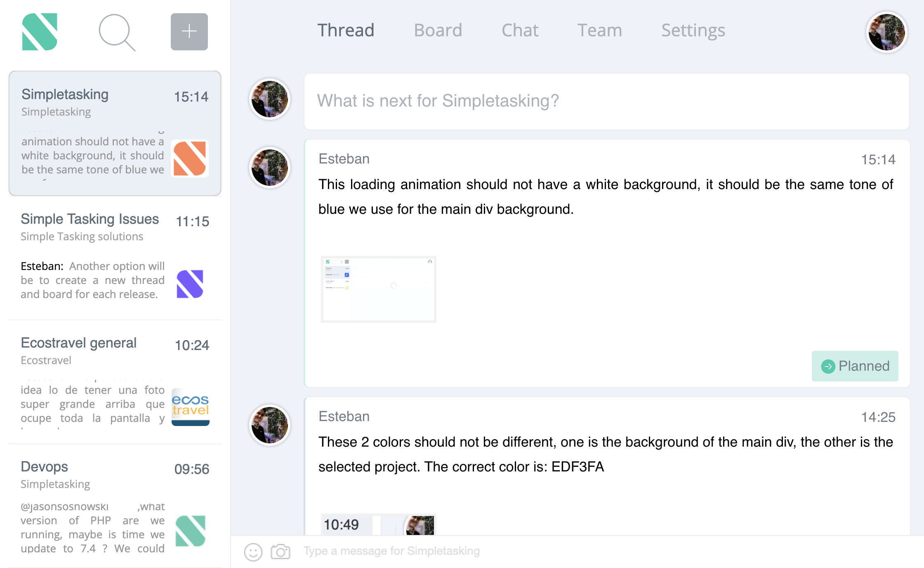Click the 'Ecostravel' subtitle under Ecostravel general

[x=46, y=360]
